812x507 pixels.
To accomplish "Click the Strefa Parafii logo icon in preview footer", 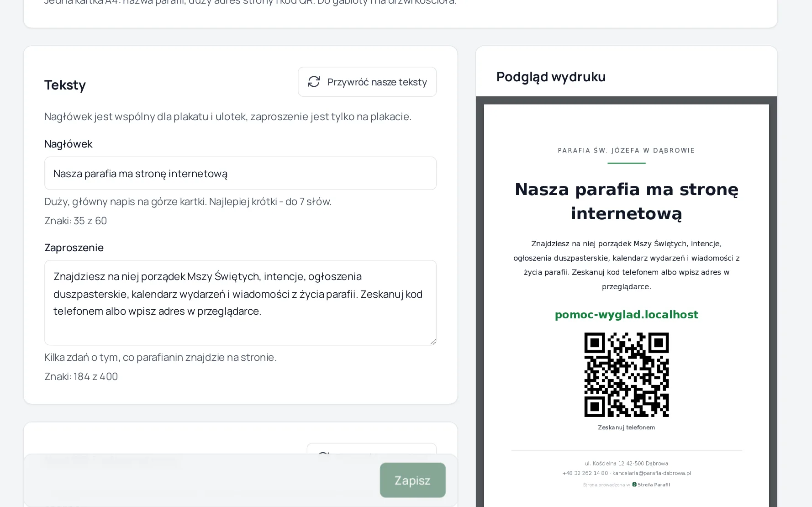I will click(634, 485).
